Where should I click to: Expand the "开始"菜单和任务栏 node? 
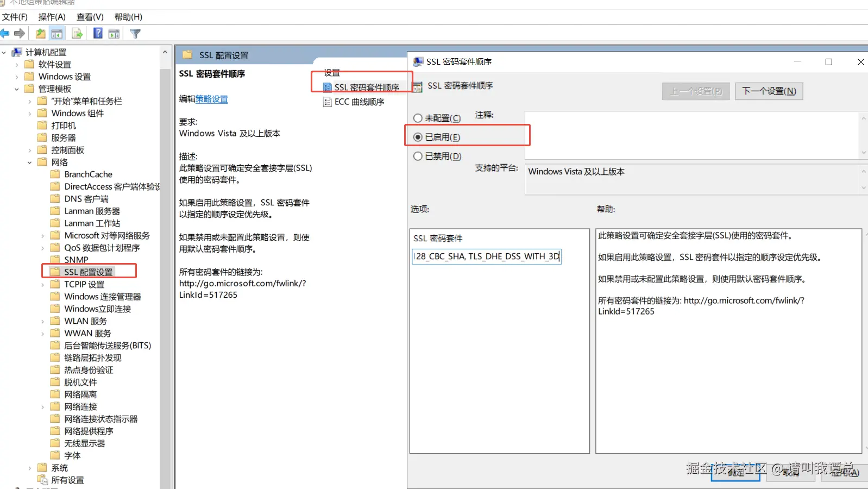pos(29,101)
